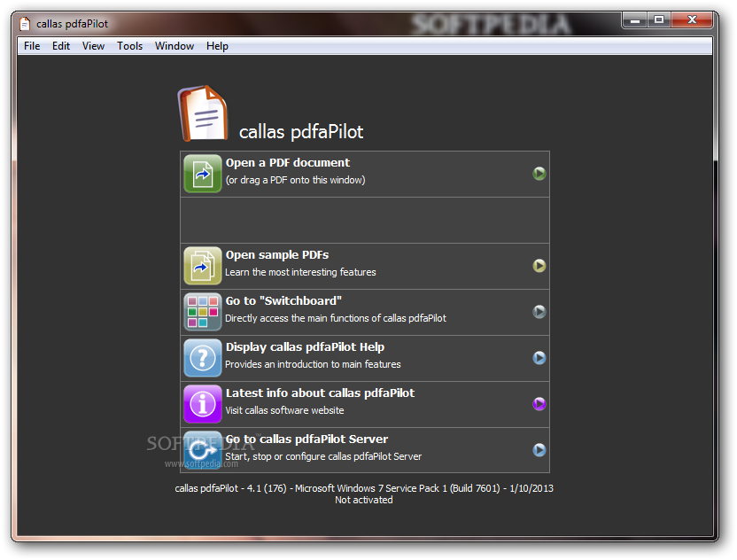
Task: Click green arrow next to Open a PDF document
Action: pyautogui.click(x=539, y=174)
